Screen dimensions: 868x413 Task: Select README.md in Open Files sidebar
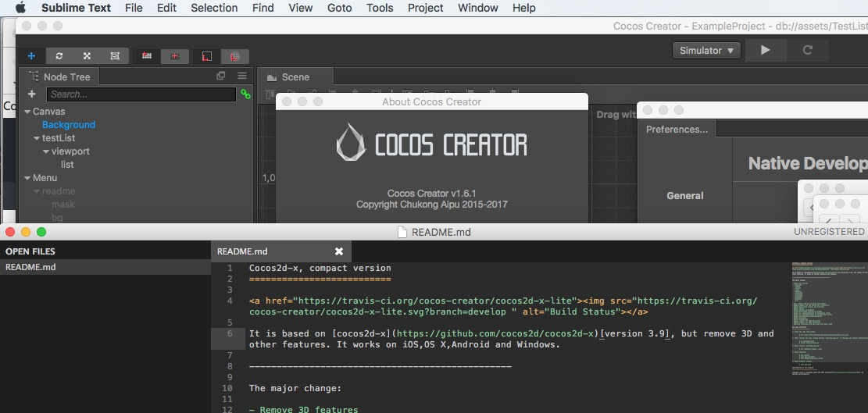105,267
